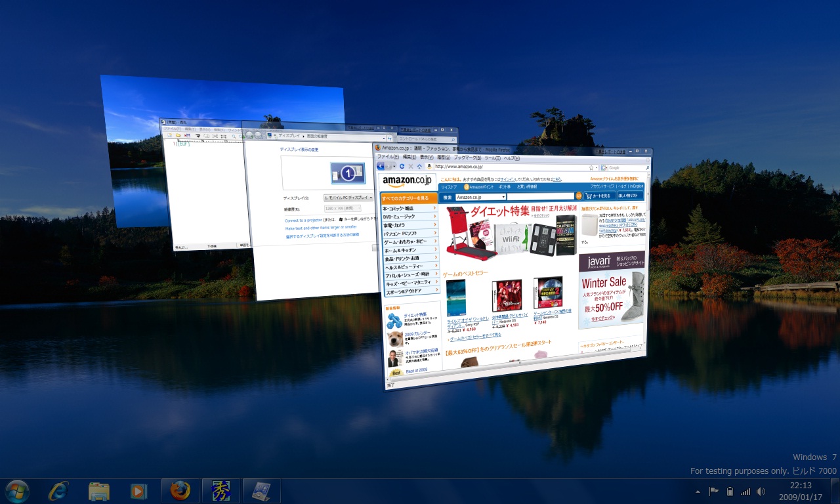The image size is (840, 504).
Task: Switch to Hidemaru editor taskbar button
Action: click(220, 491)
